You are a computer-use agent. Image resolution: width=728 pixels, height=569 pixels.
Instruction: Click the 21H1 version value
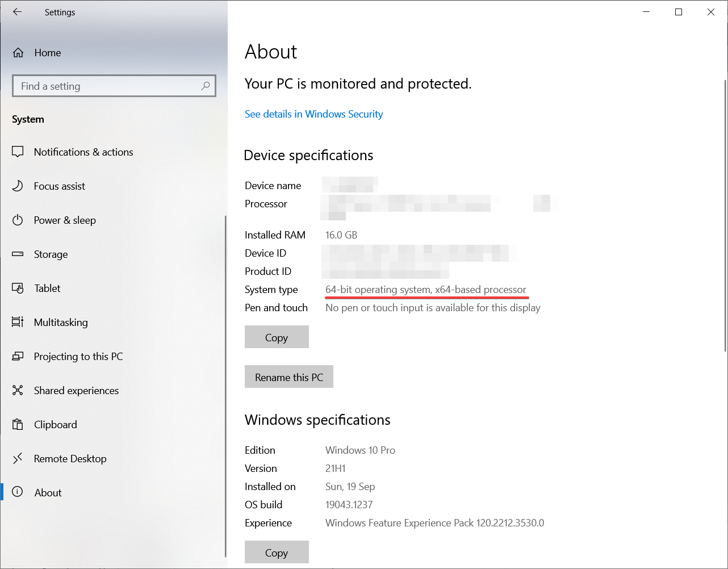point(336,468)
